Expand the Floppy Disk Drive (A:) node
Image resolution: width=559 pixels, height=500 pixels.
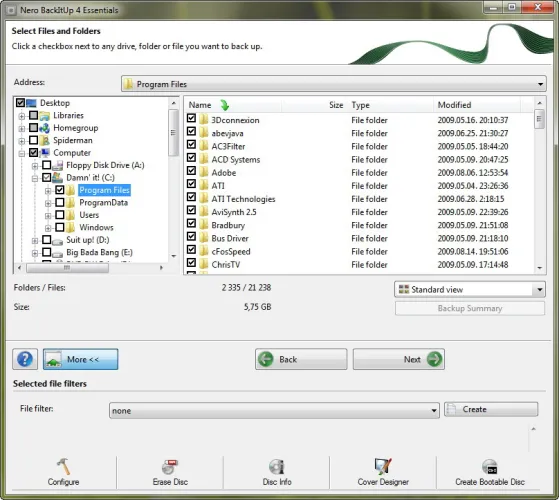(35, 166)
